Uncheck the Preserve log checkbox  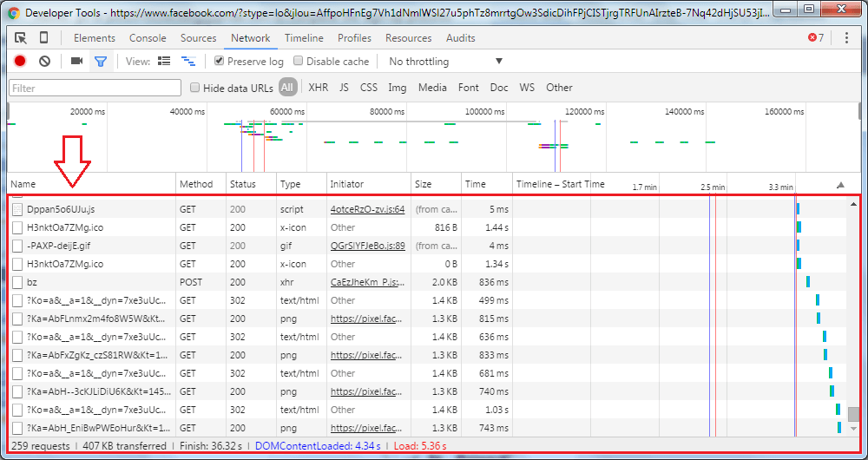click(220, 62)
